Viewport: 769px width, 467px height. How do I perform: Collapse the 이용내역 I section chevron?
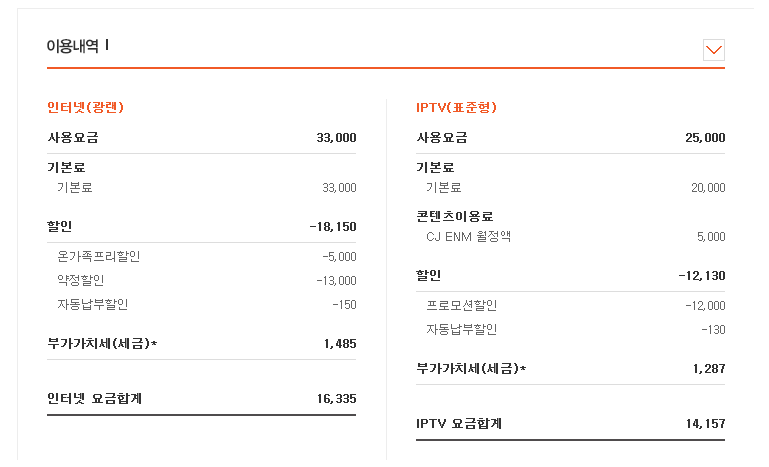[x=713, y=50]
